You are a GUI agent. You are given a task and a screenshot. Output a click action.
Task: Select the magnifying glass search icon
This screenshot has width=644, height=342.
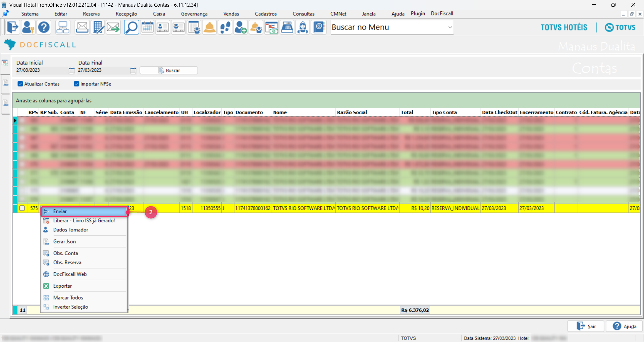tap(131, 27)
